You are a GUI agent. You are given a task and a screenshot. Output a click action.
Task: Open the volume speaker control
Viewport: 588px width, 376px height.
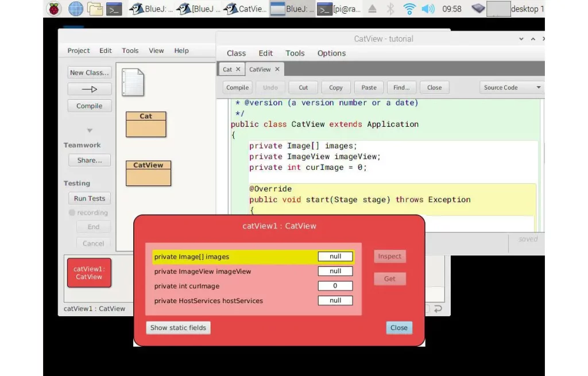pyautogui.click(x=427, y=9)
